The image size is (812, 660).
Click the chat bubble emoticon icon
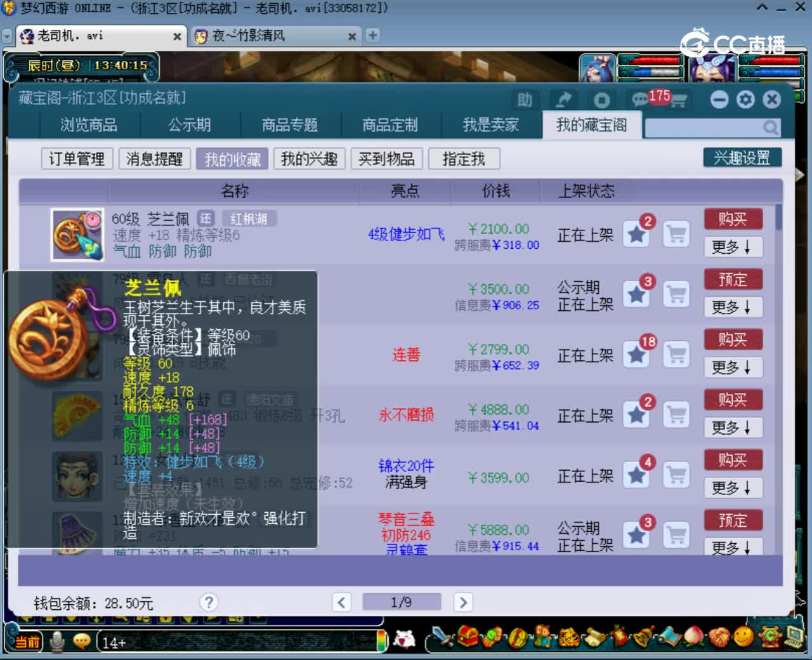[81, 641]
